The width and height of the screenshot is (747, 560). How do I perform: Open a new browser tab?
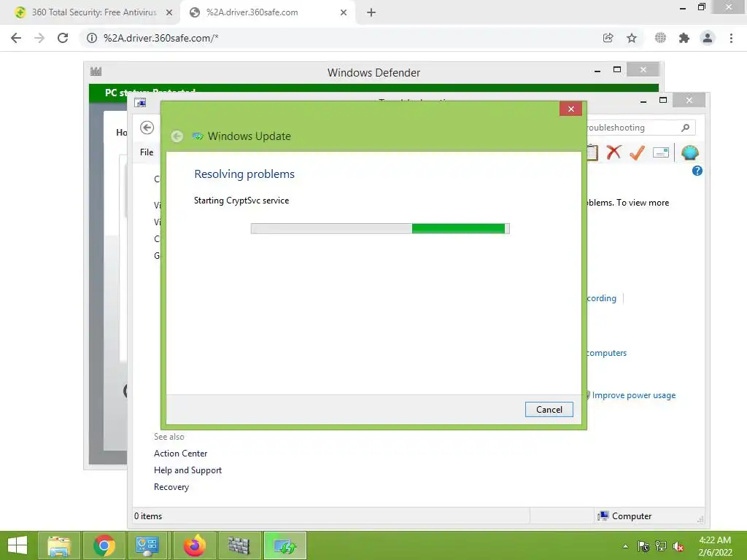371,12
